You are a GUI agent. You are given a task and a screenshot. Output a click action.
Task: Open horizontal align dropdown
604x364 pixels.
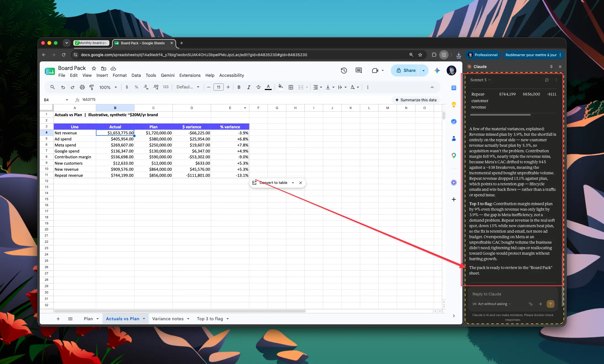(318, 87)
